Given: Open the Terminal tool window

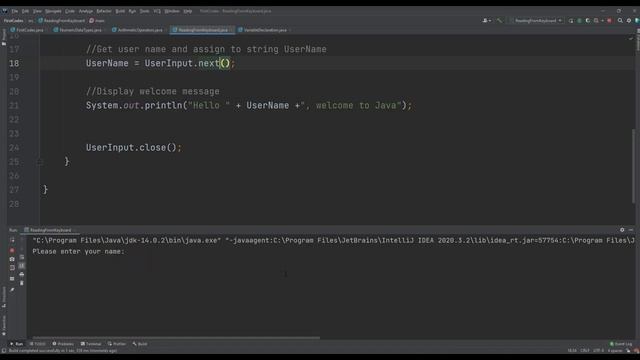Looking at the screenshot, I should 91,344.
